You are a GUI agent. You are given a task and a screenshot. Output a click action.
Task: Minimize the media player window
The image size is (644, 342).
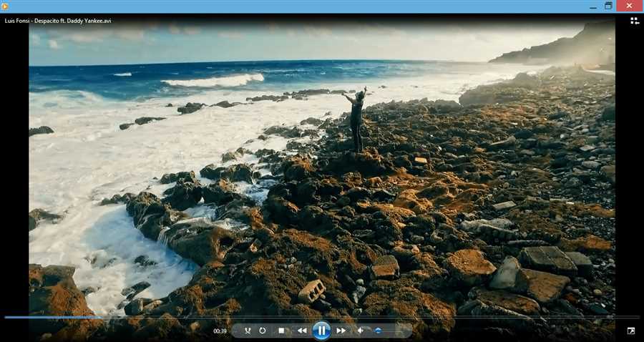[592, 6]
